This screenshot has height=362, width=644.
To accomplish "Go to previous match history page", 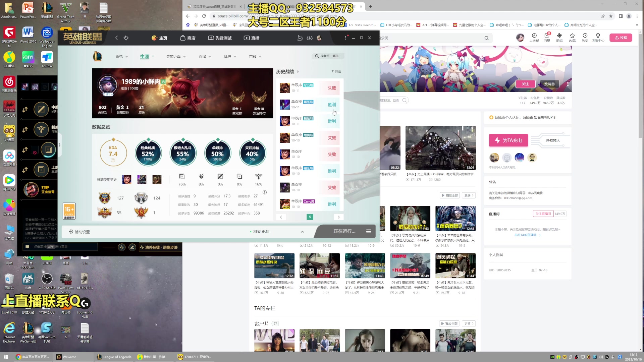I will [281, 217].
